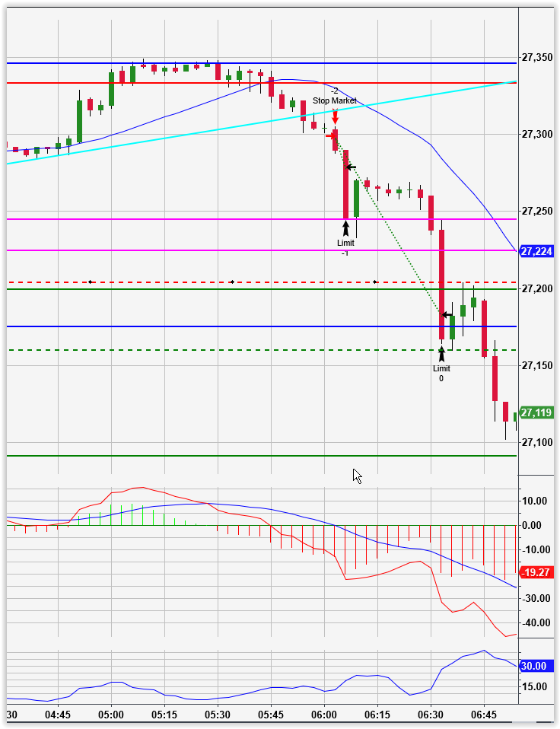Click the 05:30 time axis label
Viewport: 560px width, 729px height.
click(x=218, y=714)
